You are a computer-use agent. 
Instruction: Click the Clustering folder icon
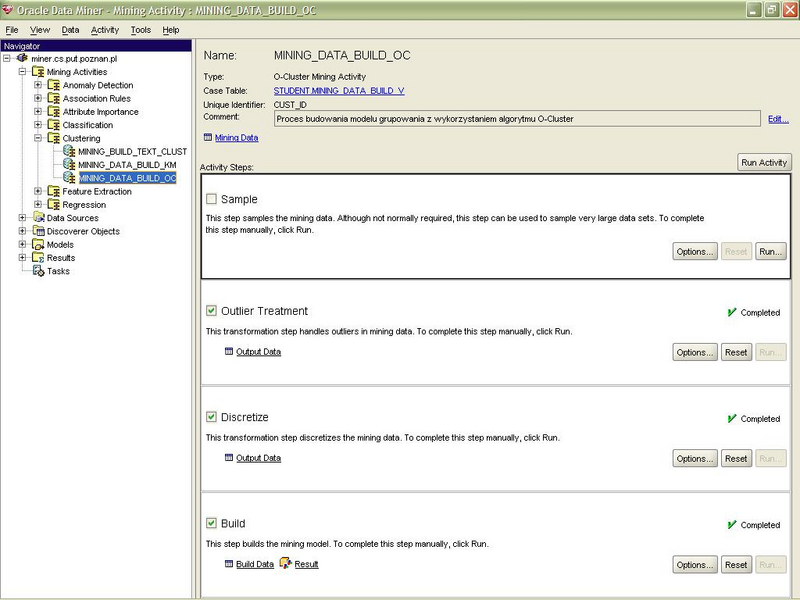click(x=54, y=138)
